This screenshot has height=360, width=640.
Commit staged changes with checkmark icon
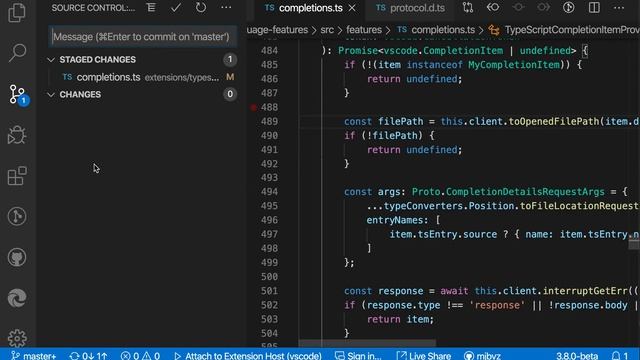(x=176, y=7)
